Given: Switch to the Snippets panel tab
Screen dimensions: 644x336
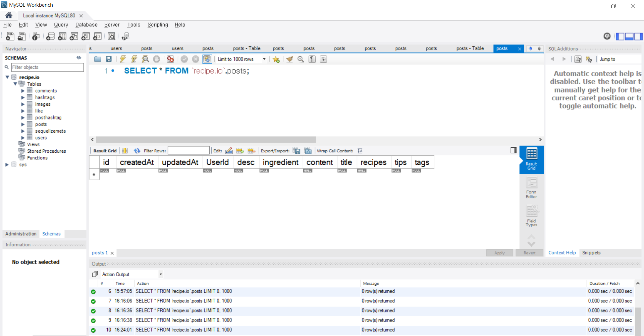Looking at the screenshot, I should pos(591,252).
